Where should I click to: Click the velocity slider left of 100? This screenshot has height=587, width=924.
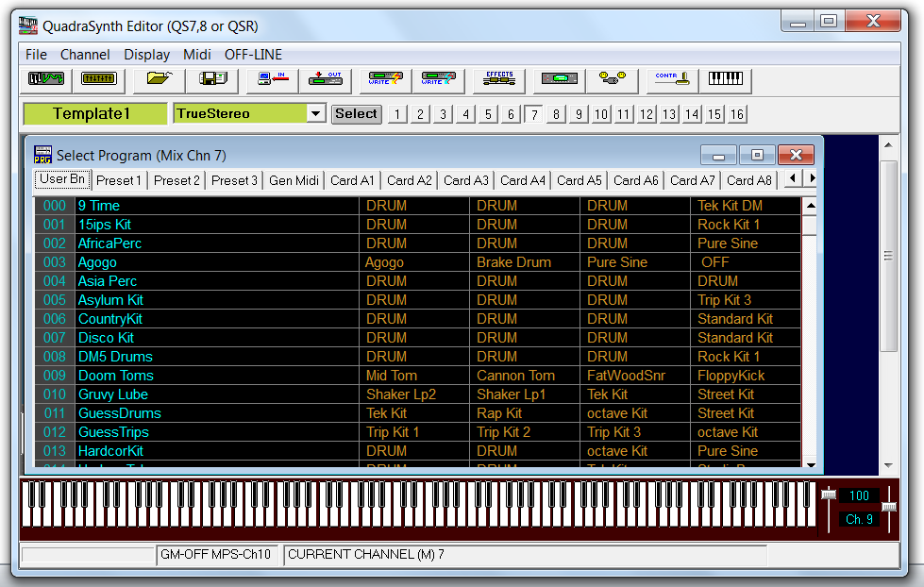pos(829,496)
